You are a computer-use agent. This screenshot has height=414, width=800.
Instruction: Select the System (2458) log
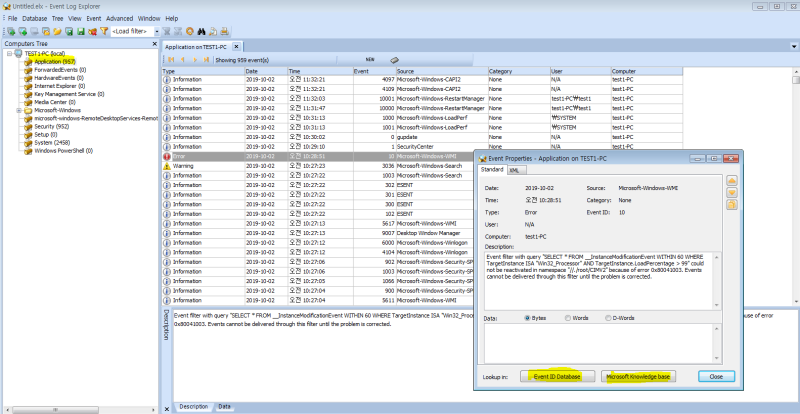pyautogui.click(x=52, y=143)
